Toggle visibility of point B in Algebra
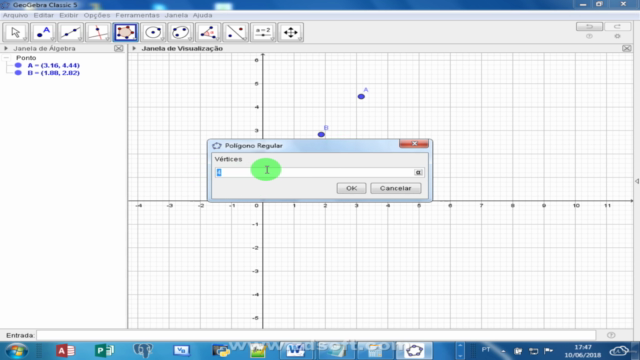640x360 pixels. click(18, 73)
